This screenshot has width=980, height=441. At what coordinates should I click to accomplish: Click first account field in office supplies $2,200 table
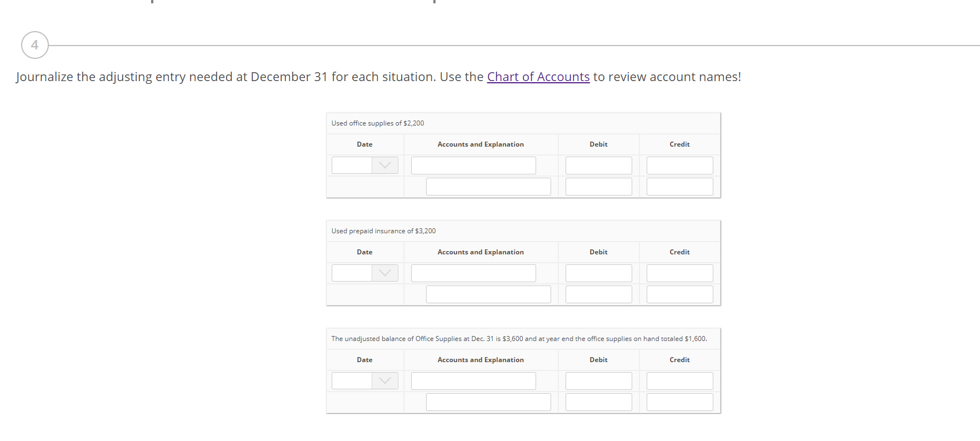[473, 165]
